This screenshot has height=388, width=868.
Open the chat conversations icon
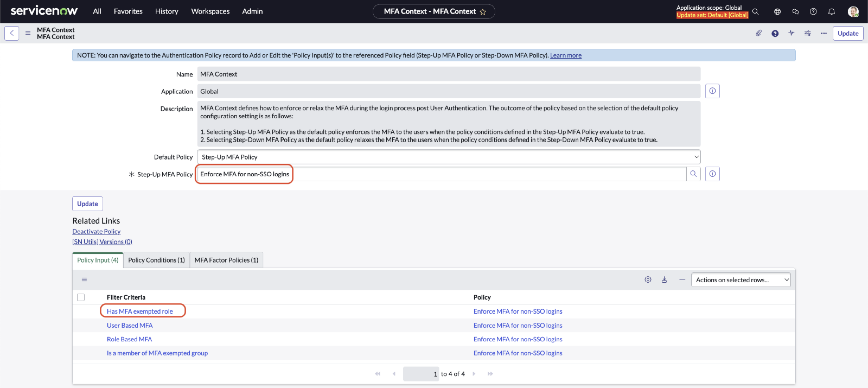coord(795,11)
